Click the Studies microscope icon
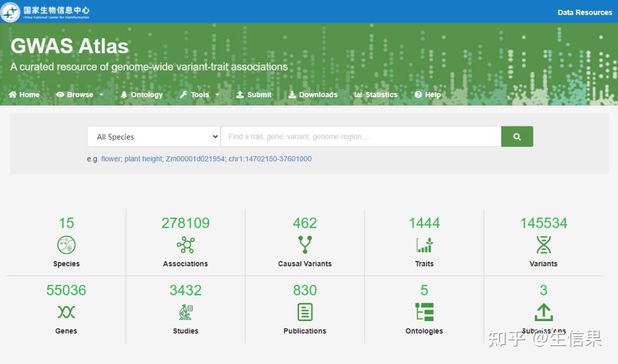Viewport: 618px width, 364px height. click(x=185, y=312)
